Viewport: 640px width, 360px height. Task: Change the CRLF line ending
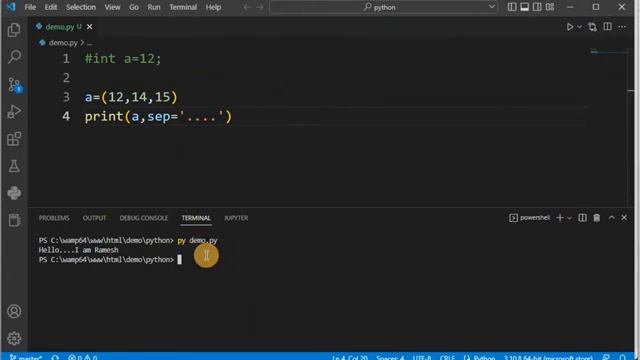pyautogui.click(x=447, y=357)
